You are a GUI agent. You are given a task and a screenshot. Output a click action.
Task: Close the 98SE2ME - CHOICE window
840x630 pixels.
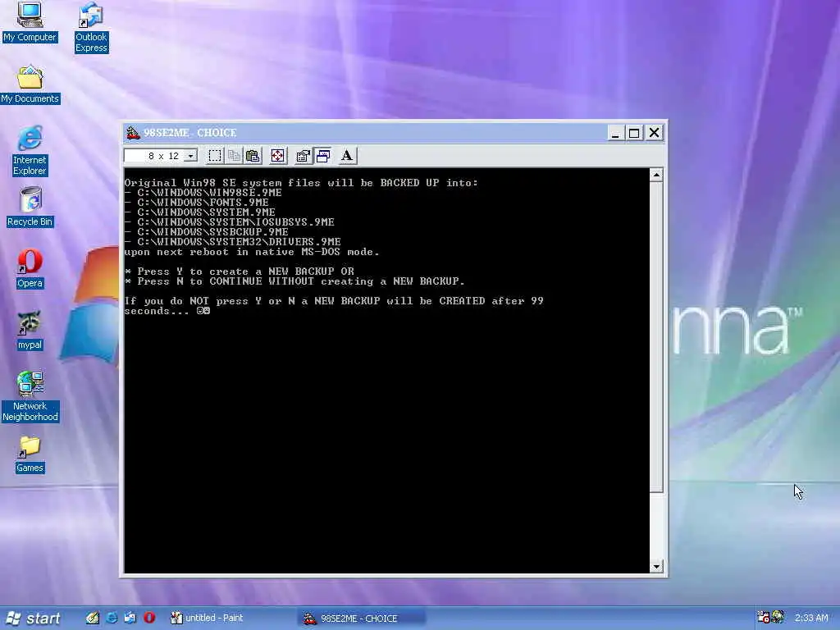click(x=654, y=133)
